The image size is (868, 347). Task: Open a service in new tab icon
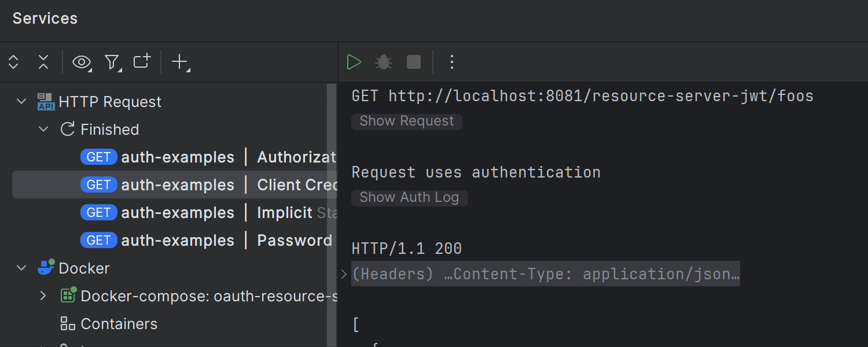pos(141,62)
